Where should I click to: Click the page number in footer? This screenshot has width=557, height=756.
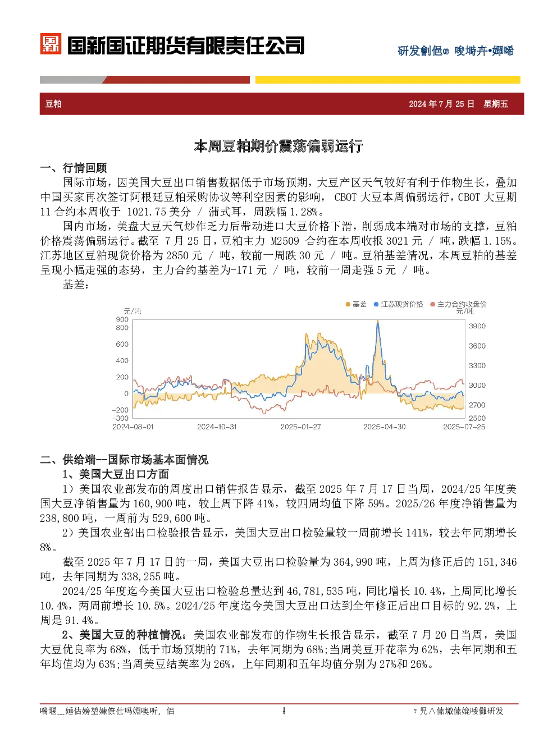(284, 711)
